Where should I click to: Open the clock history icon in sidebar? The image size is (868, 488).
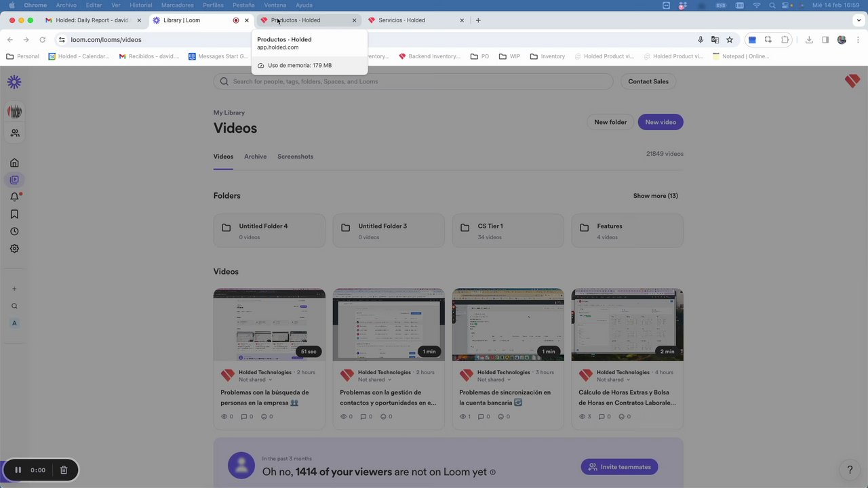14,232
